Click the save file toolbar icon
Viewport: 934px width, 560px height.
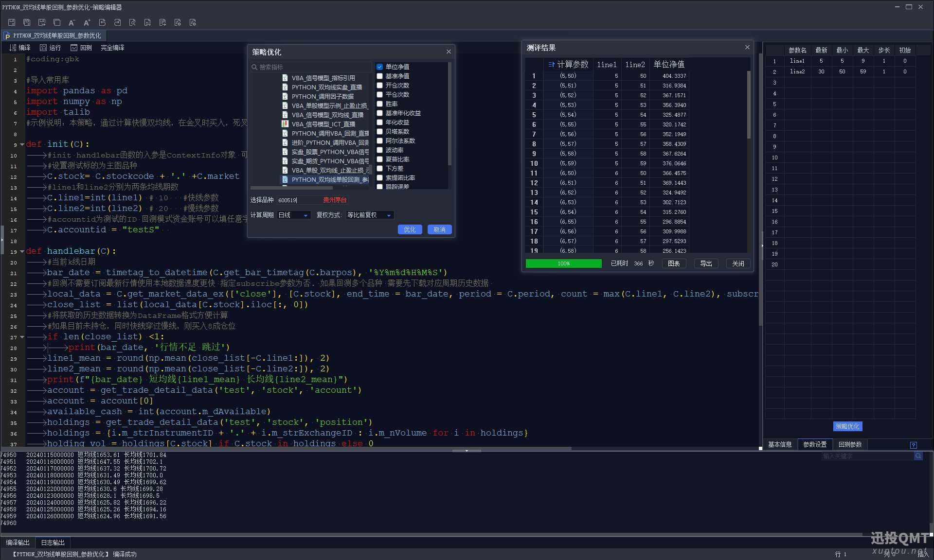click(x=12, y=22)
